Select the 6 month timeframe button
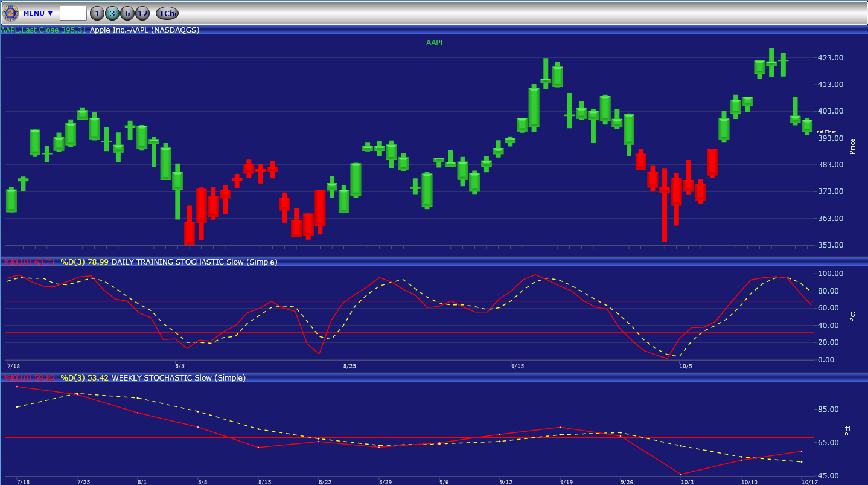The image size is (868, 485). (x=127, y=13)
